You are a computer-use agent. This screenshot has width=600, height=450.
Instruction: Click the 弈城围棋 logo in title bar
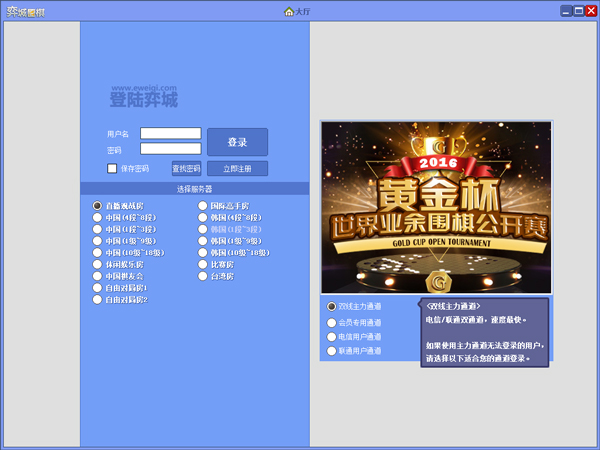click(25, 11)
